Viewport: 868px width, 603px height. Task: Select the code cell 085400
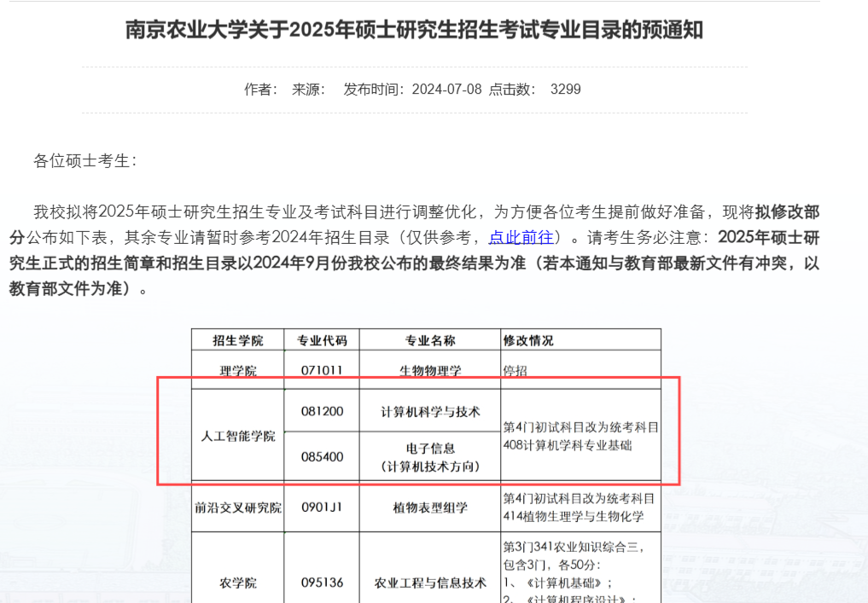tap(322, 457)
